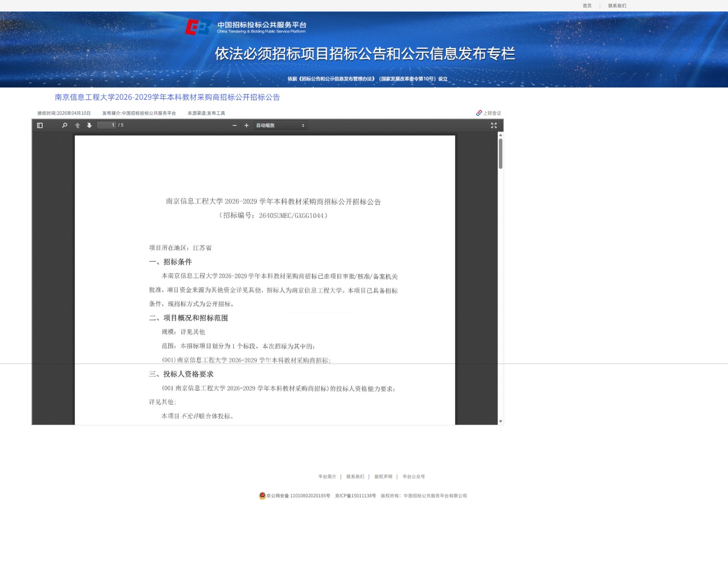Viewport: 728px width, 579px height.
Task: Go to previous PDF page
Action: pyautogui.click(x=78, y=125)
